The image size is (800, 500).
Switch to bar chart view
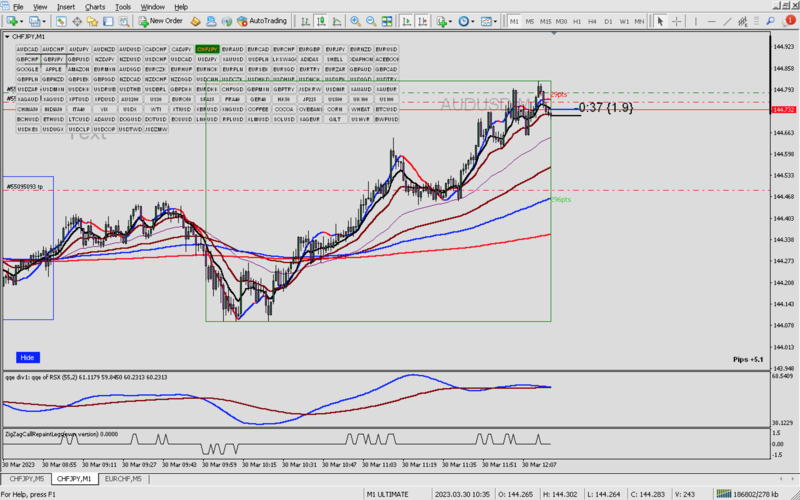(305, 21)
